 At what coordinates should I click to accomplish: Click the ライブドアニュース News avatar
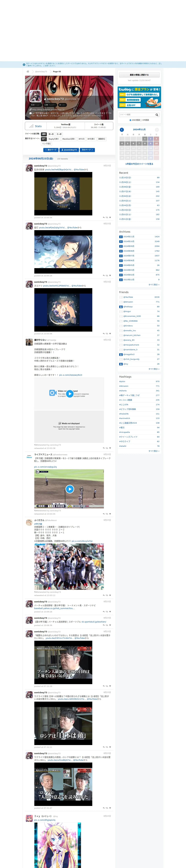[29, 457]
